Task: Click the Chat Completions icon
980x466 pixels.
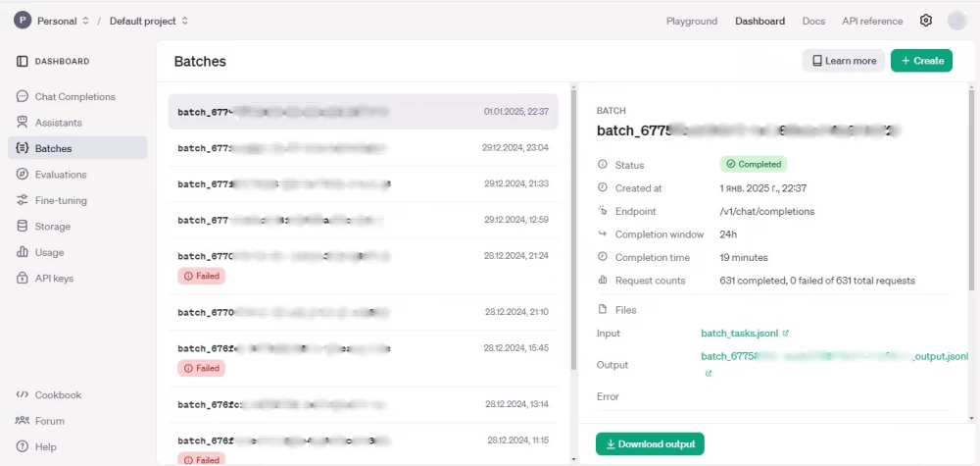Action: 23,96
